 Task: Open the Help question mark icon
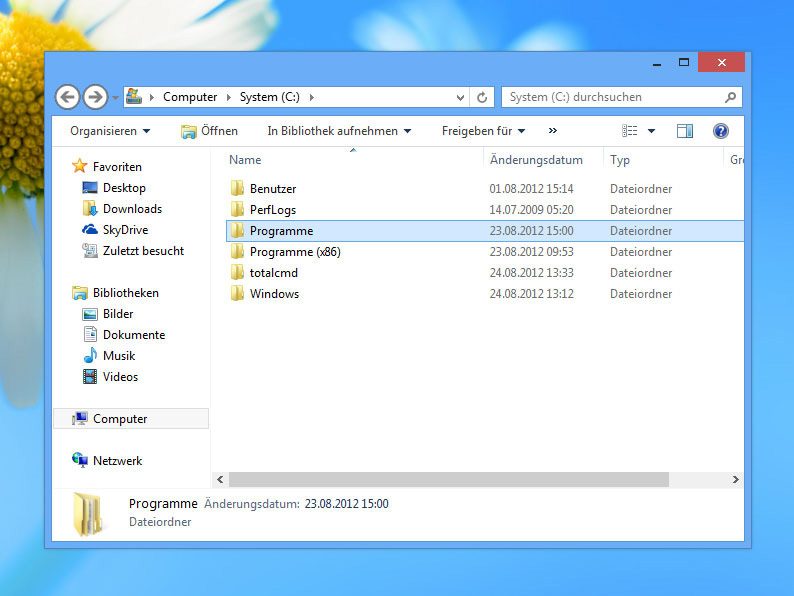pos(720,131)
